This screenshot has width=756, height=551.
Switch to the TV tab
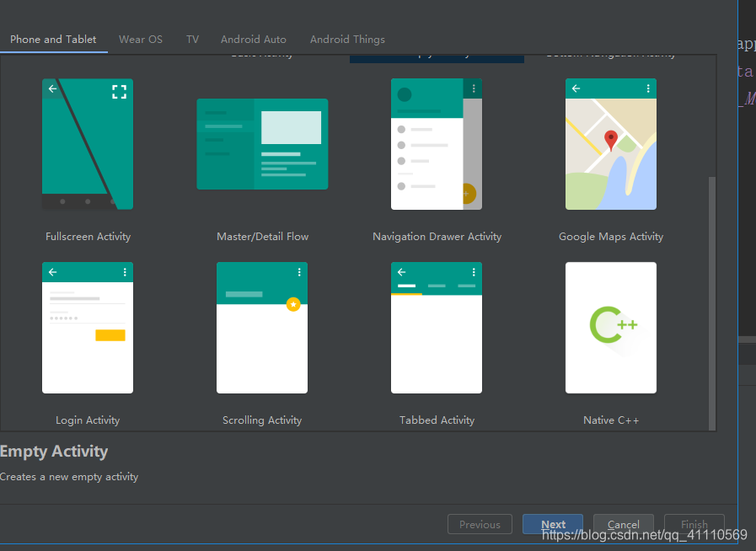click(192, 40)
